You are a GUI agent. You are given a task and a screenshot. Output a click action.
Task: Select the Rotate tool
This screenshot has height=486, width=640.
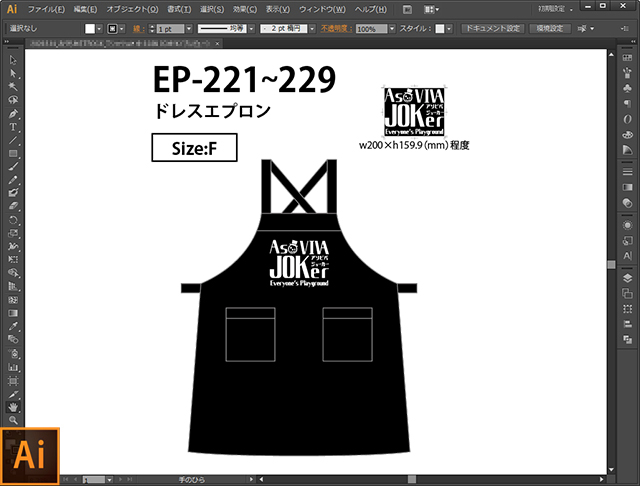13,220
